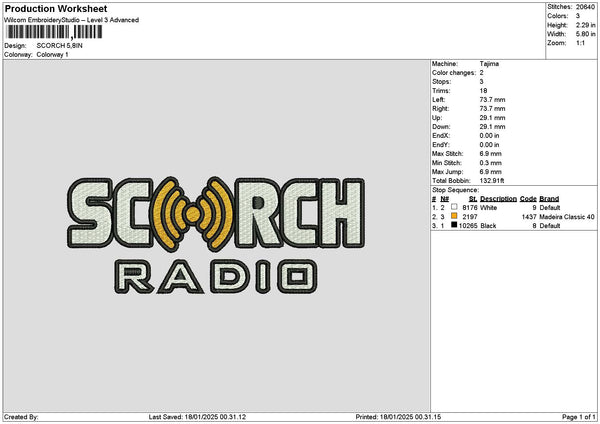Screen dimensions: 600x424
Task: Click the Color changes value
Action: click(481, 73)
